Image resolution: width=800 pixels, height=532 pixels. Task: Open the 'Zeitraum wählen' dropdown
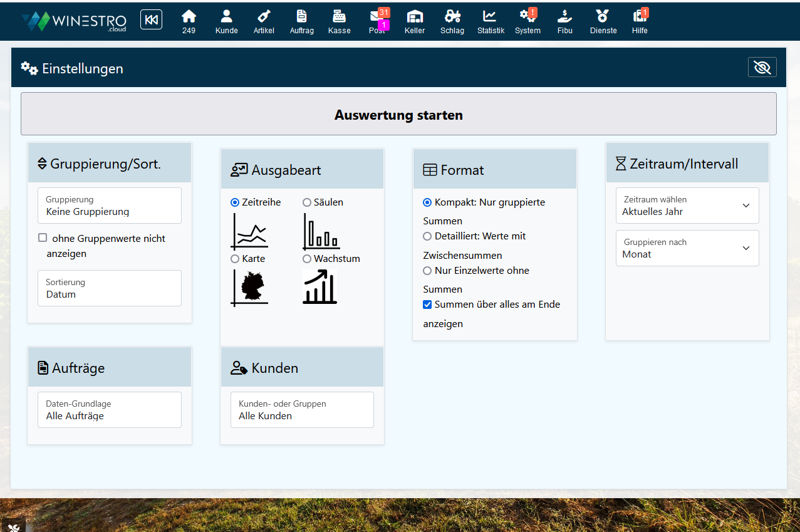pyautogui.click(x=687, y=206)
